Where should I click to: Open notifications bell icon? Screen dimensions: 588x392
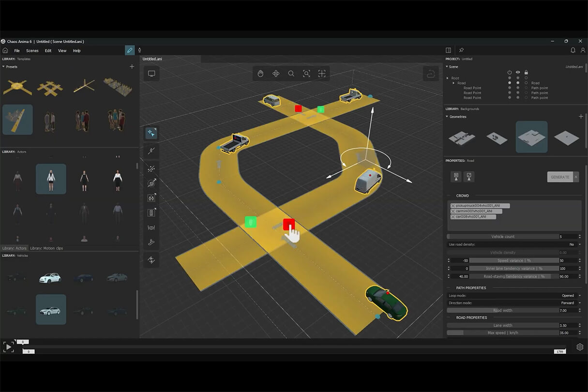[x=573, y=50]
